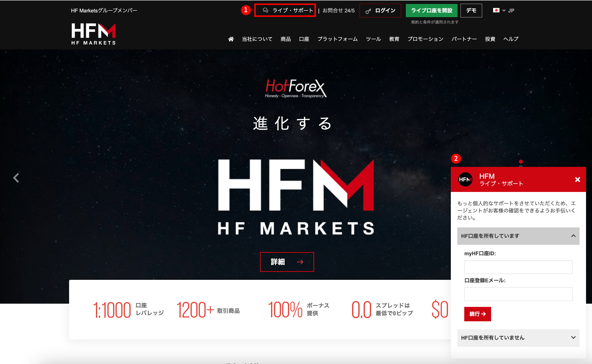Screen dimensions: 592x364
Task: Click the デモ demo account button
Action: [471, 10]
